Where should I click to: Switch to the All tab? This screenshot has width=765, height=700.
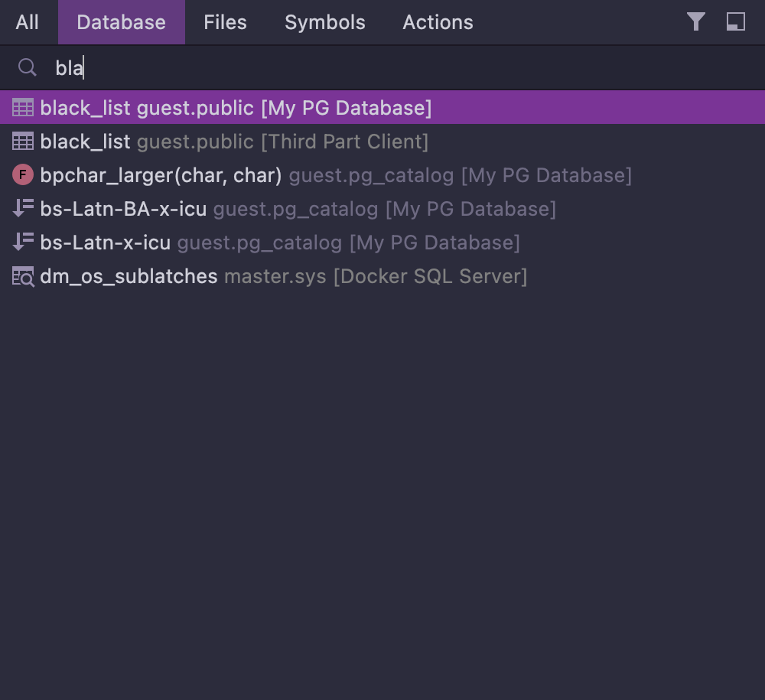click(x=27, y=22)
